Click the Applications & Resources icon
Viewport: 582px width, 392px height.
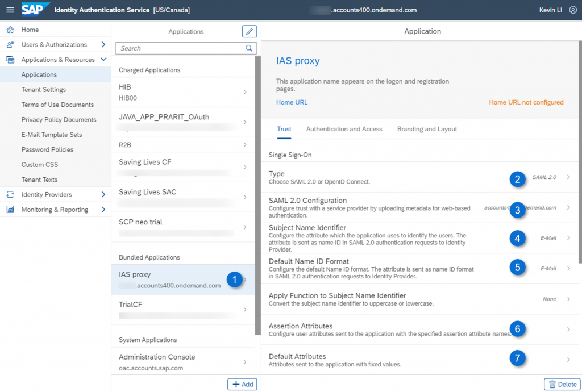(x=10, y=59)
